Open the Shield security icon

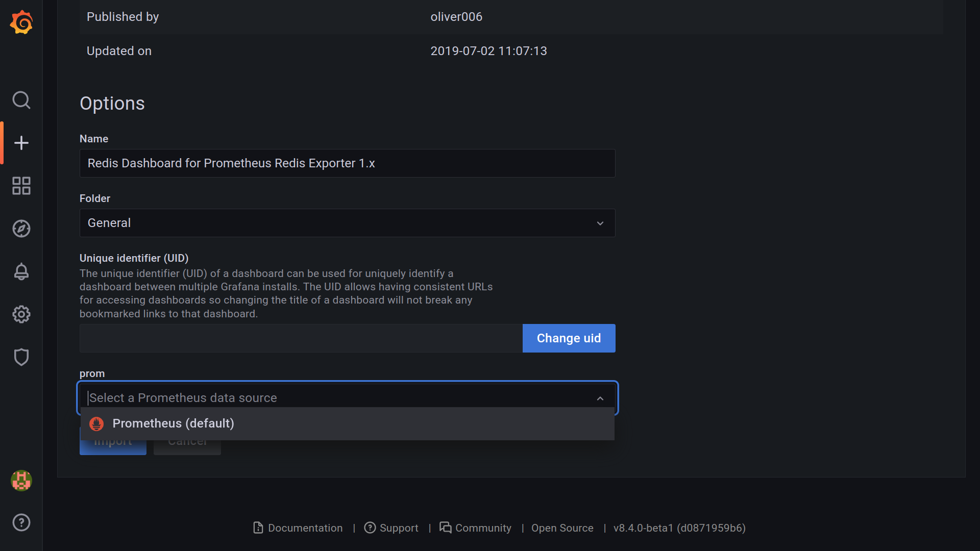tap(21, 357)
